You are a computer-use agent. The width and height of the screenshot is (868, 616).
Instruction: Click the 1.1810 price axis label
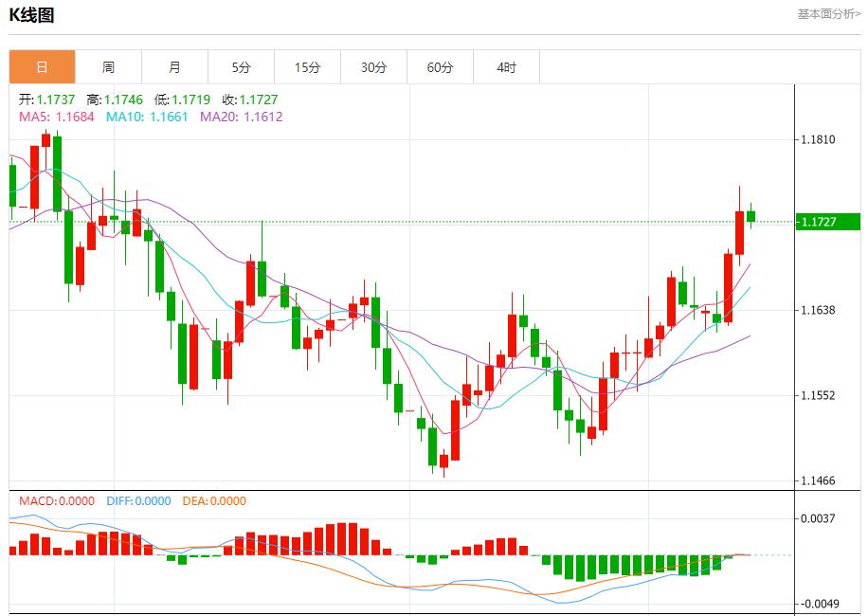click(x=818, y=139)
